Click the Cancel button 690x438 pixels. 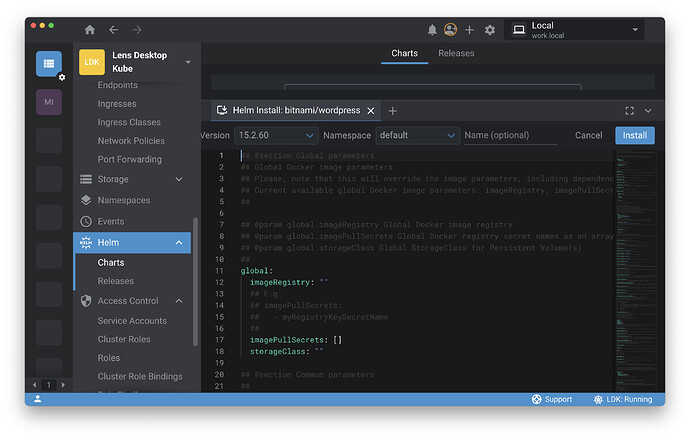pos(588,135)
